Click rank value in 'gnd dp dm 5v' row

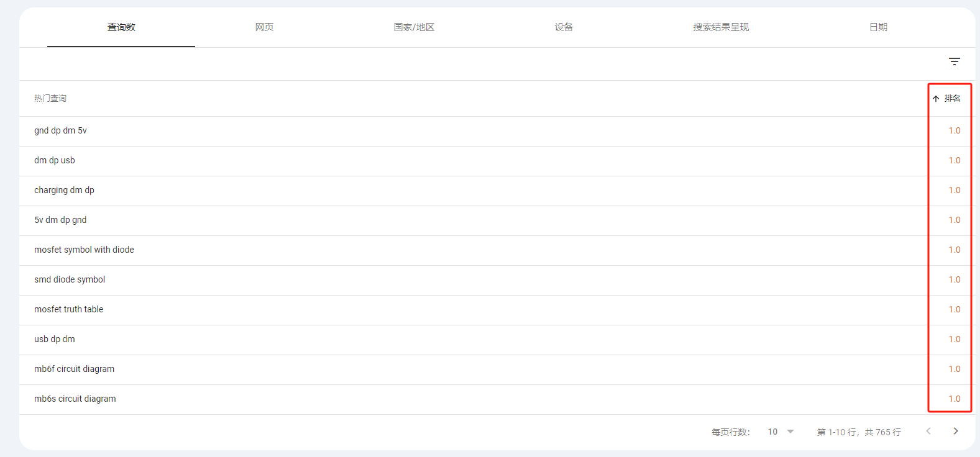955,130
